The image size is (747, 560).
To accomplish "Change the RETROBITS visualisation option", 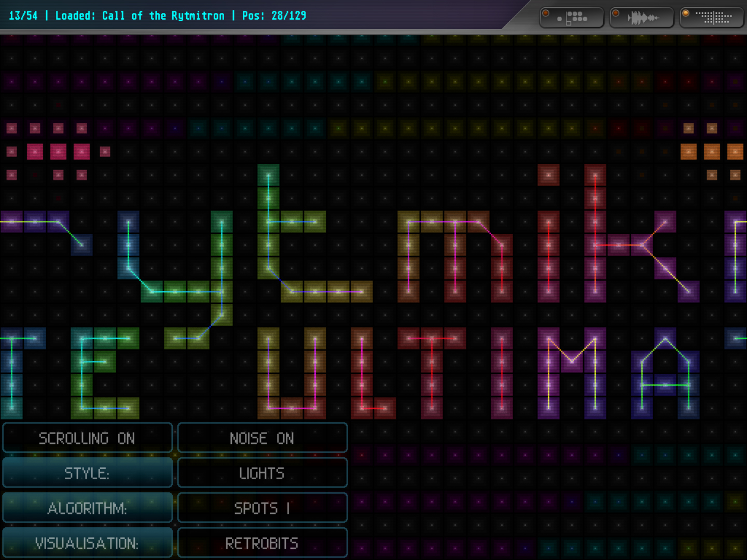I will click(262, 543).
